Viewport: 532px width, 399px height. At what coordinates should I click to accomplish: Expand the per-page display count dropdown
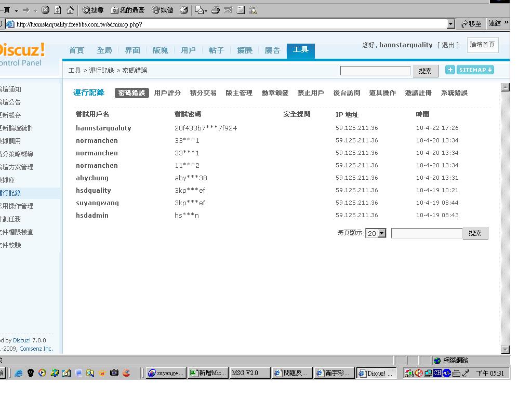pos(382,234)
